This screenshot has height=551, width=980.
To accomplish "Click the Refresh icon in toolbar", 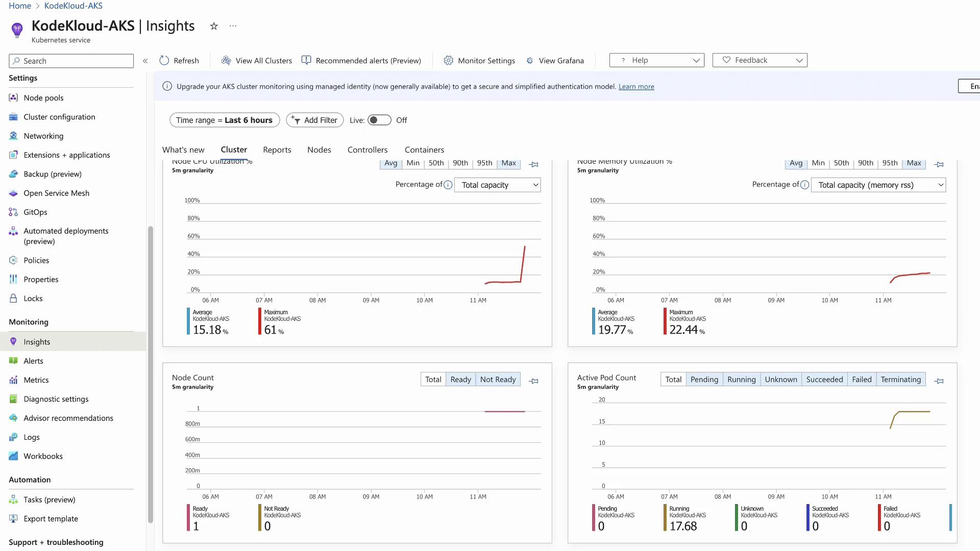I will coord(164,60).
